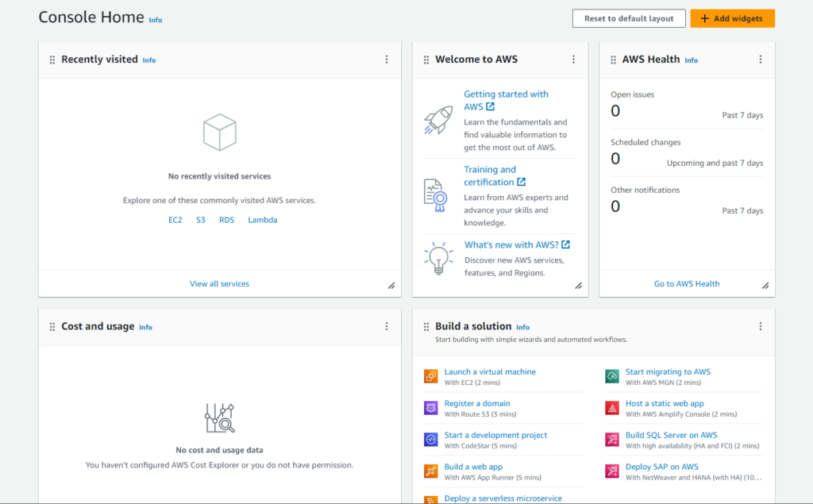Screen dimensions: 813x504
Task: Click the external link icon after Training and certification
Action: [x=521, y=182]
